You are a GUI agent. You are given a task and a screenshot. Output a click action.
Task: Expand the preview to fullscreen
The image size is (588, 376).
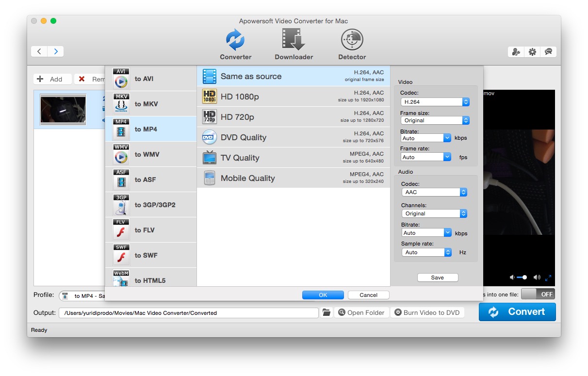(548, 278)
